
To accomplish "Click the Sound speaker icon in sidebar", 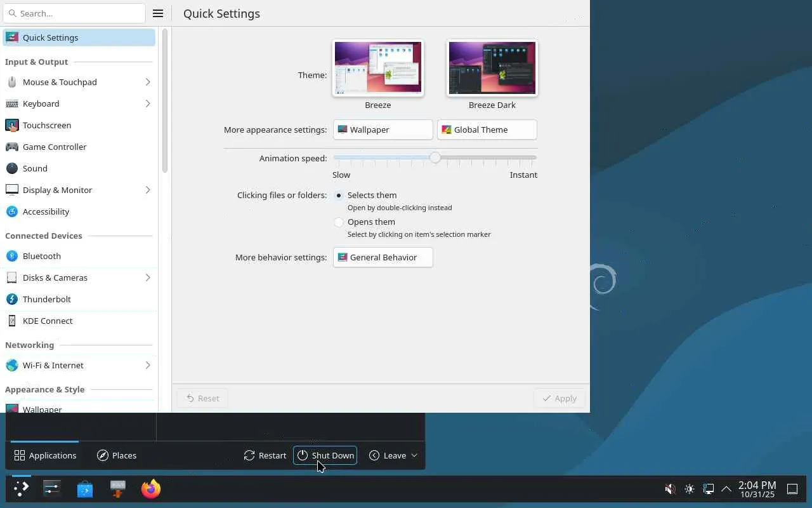I will pos(12,168).
